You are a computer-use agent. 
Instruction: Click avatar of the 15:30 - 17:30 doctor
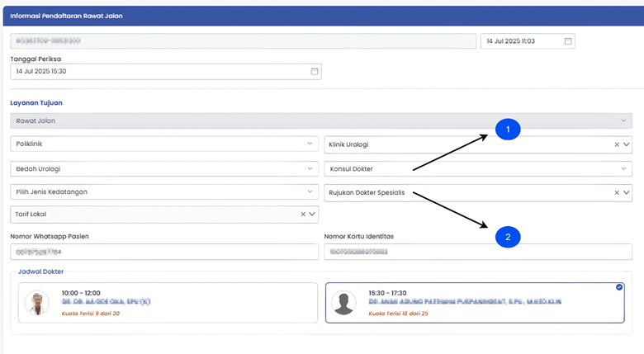pyautogui.click(x=343, y=303)
